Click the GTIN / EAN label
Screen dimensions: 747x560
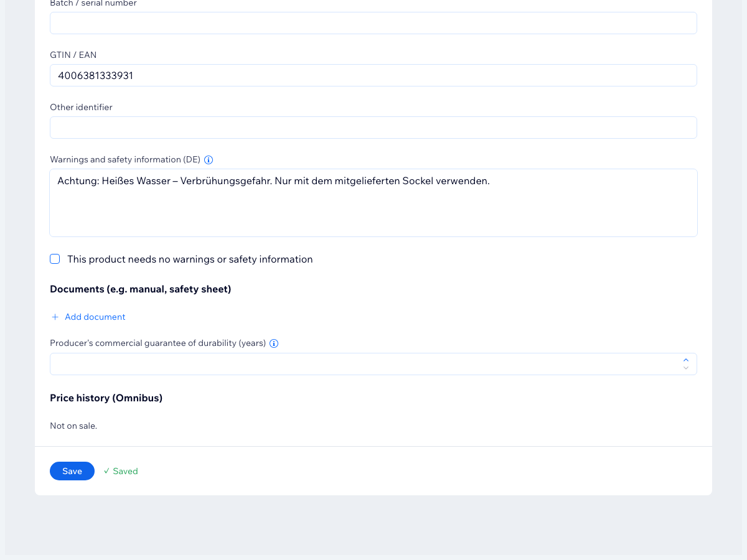[x=73, y=55]
